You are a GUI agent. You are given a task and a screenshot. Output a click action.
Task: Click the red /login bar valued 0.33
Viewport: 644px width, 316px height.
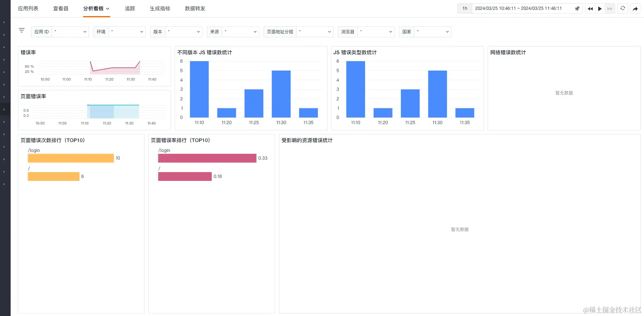point(207,158)
